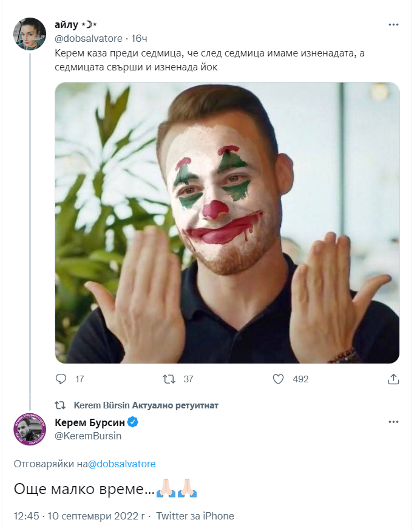Click the blue verified badge beside Керем Бурсин

132,422
